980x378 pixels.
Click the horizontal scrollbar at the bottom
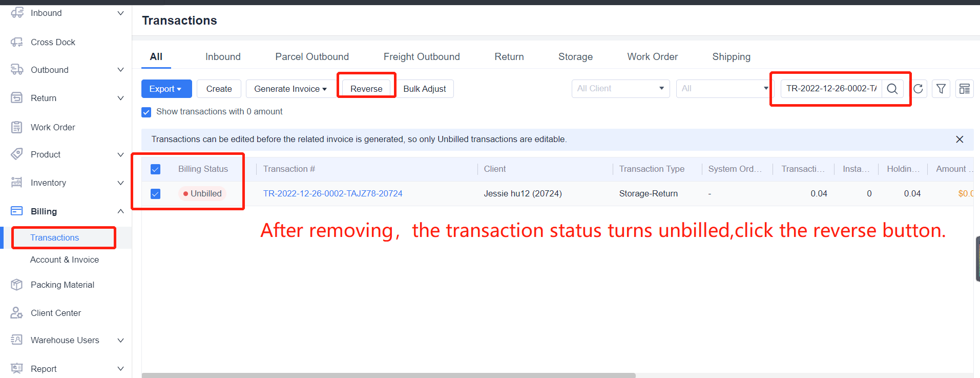389,375
